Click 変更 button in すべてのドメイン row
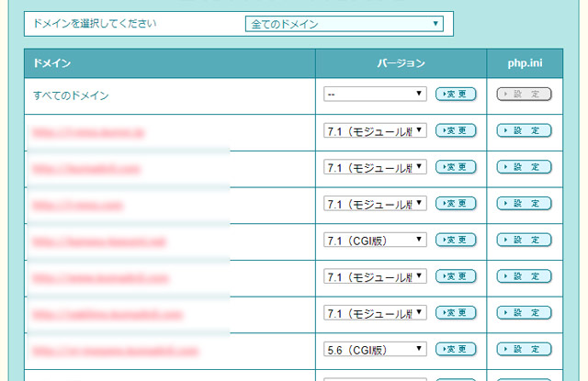 pos(456,94)
